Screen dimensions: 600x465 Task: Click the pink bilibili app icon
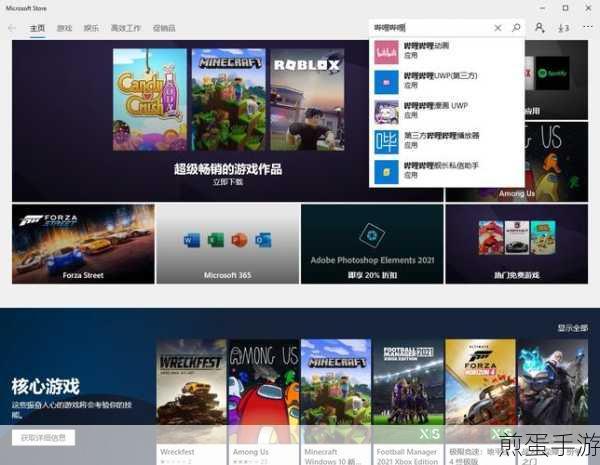386,52
